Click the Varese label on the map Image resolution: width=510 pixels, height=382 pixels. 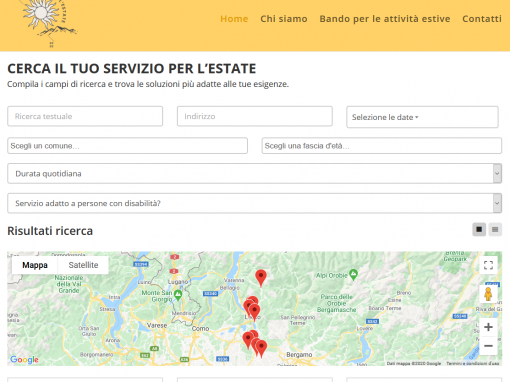157,325
